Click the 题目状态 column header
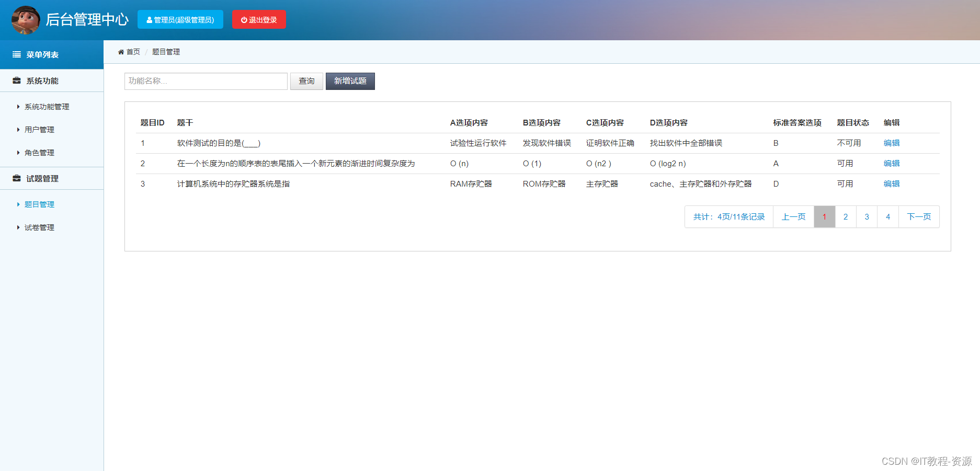980x471 pixels. tap(853, 123)
